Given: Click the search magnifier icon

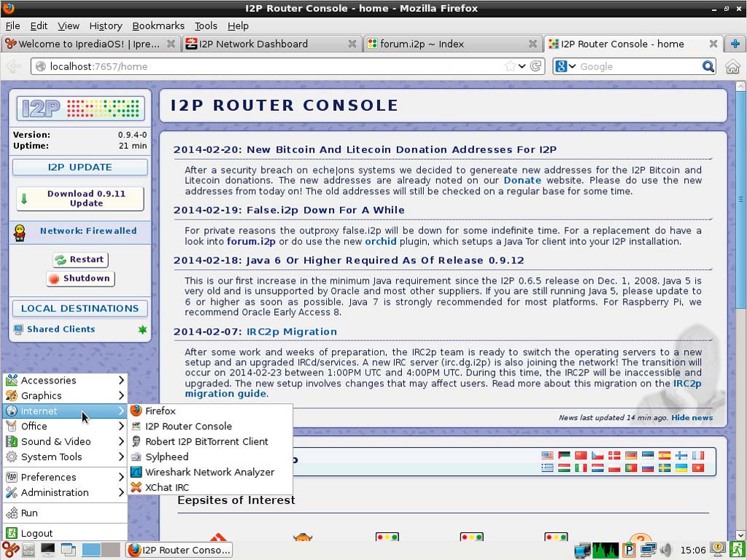Looking at the screenshot, I should (x=708, y=66).
